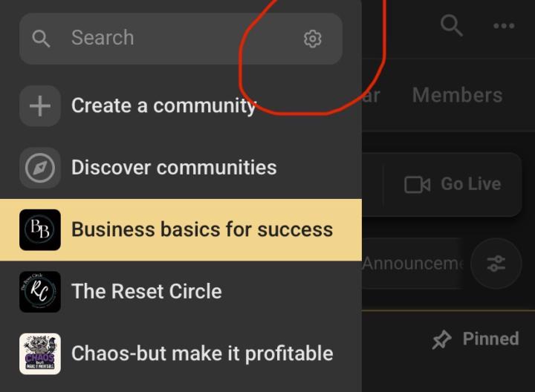This screenshot has height=392, width=535.
Task: Focus the Search input field
Action: click(x=181, y=39)
